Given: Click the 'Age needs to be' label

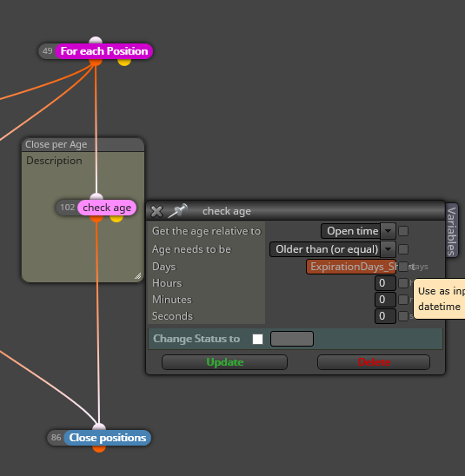Looking at the screenshot, I should (191, 249).
